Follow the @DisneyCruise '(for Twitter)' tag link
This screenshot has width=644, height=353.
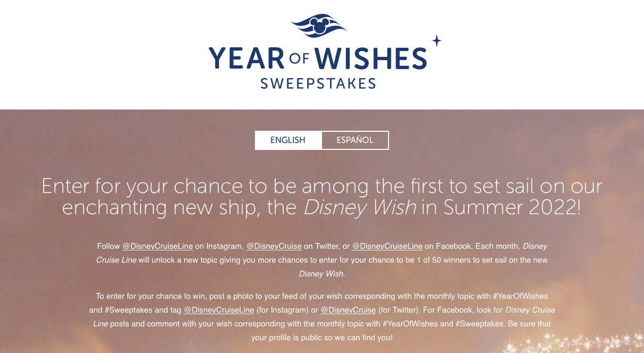pyautogui.click(x=348, y=309)
